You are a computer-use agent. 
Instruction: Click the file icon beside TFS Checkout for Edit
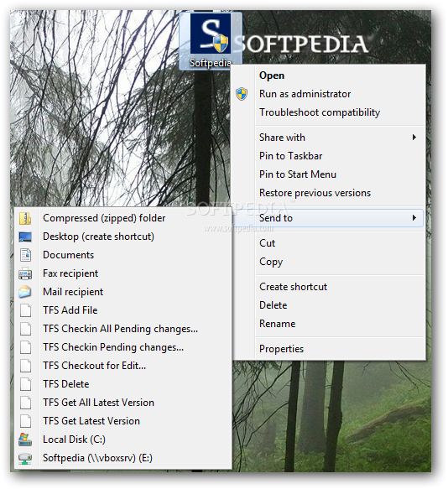tap(25, 366)
